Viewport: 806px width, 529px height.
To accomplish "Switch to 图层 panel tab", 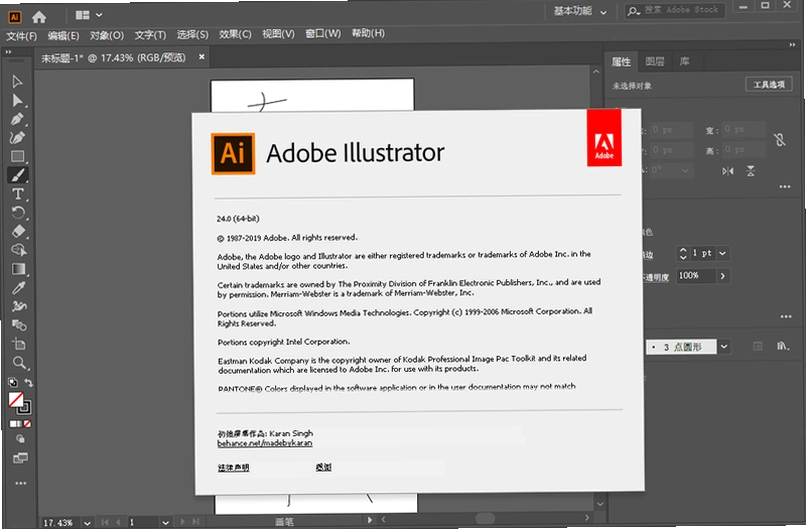I will click(x=654, y=62).
